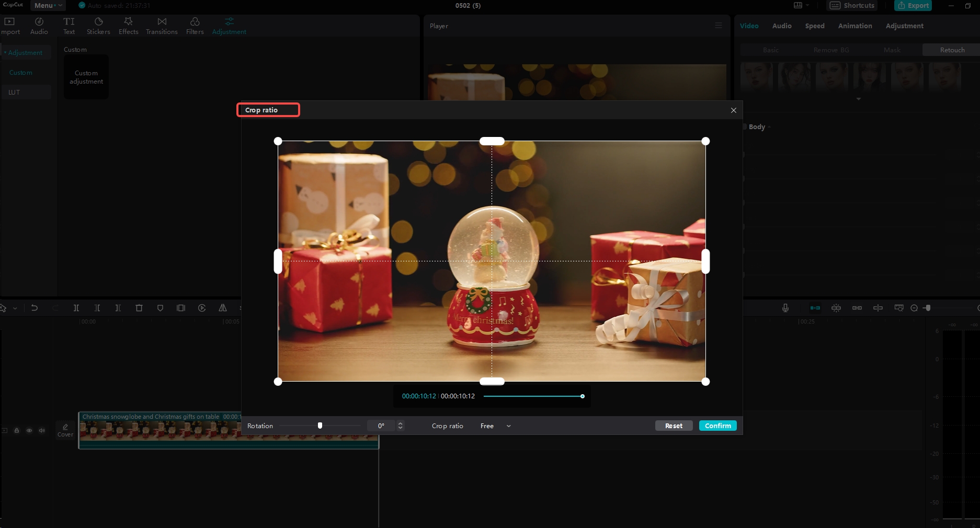
Task: Open the Audio media tab
Action: tap(39, 26)
